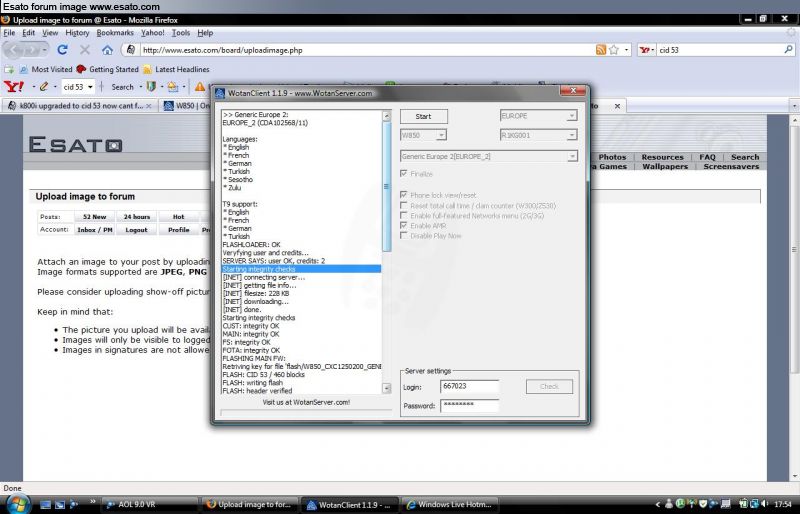Click the shield icon on Yahoo toolbar
The width and height of the screenshot is (800, 514).
(x=151, y=87)
